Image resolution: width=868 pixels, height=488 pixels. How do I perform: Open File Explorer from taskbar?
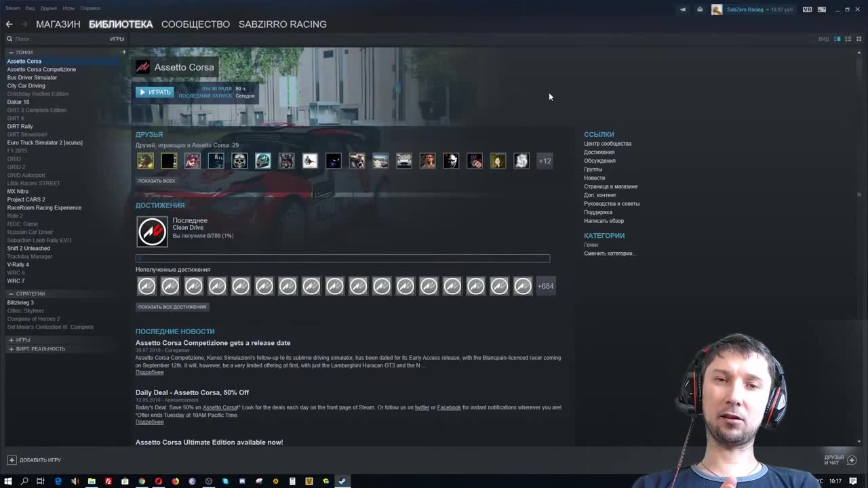tap(92, 481)
